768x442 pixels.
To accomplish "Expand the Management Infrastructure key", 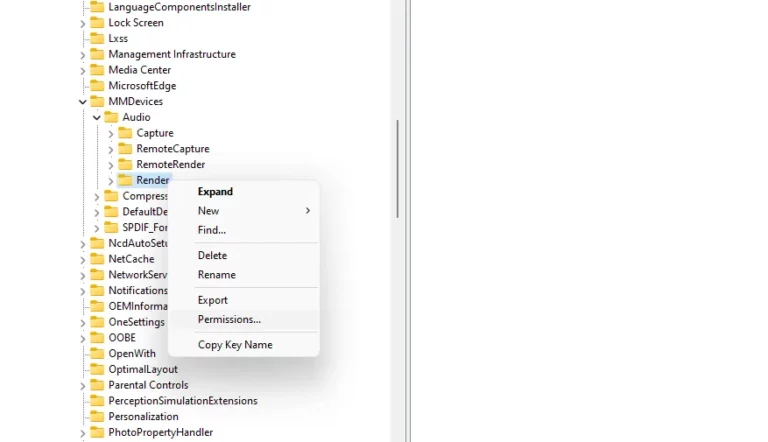I will (x=83, y=55).
